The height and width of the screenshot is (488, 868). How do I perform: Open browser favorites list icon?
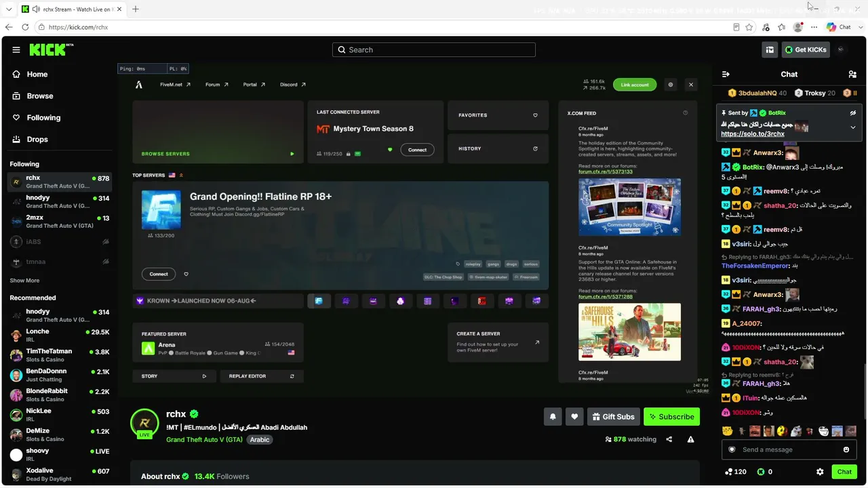point(782,27)
